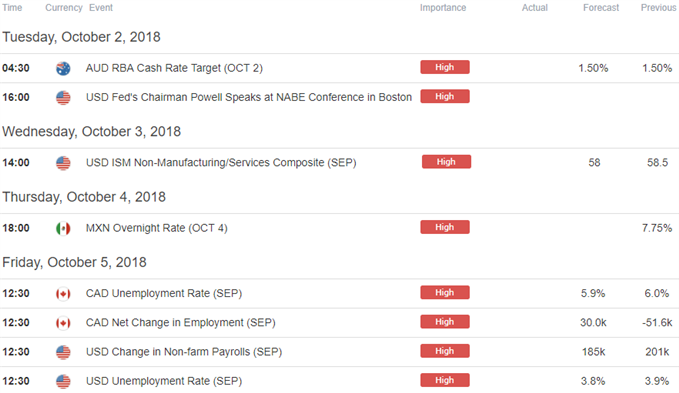Image resolution: width=679 pixels, height=393 pixels.
Task: Click previous 201k for Non-farm Payrolls
Action: coord(657,352)
